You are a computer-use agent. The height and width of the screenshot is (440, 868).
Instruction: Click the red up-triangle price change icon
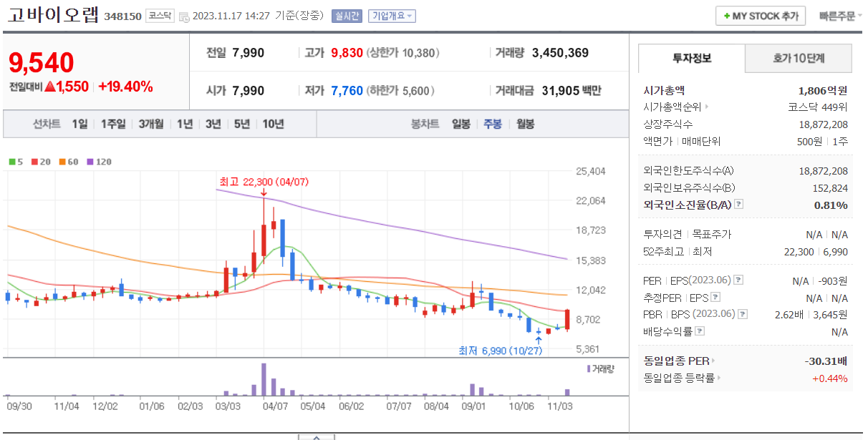pos(50,87)
